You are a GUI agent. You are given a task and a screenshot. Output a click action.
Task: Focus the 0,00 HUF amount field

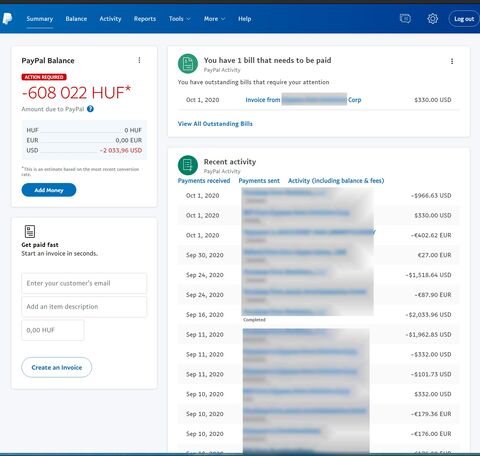click(53, 330)
